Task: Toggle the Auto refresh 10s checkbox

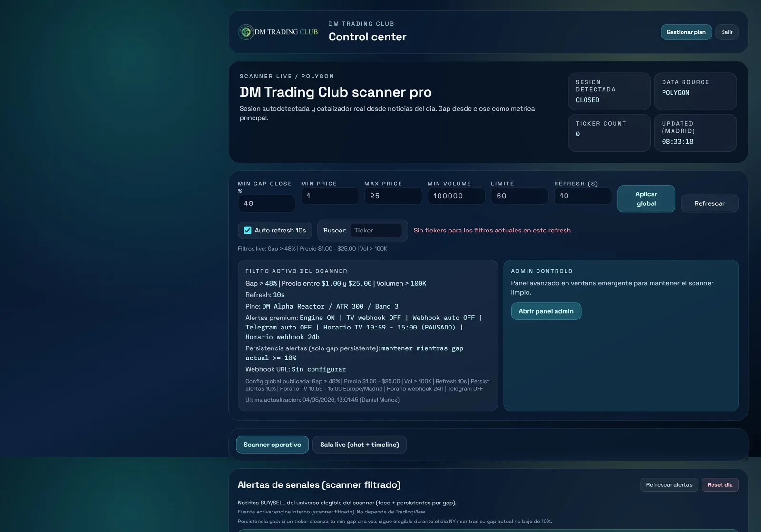Action: pyautogui.click(x=248, y=230)
